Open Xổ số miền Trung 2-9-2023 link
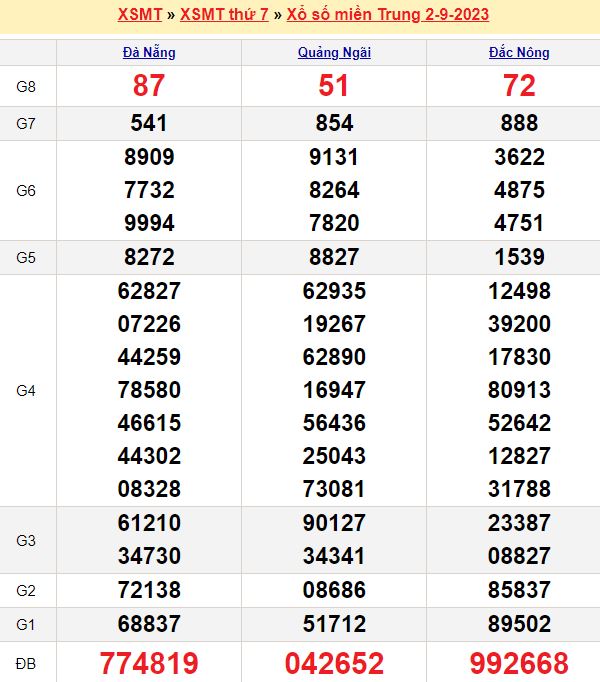The width and height of the screenshot is (600, 682). point(394,15)
